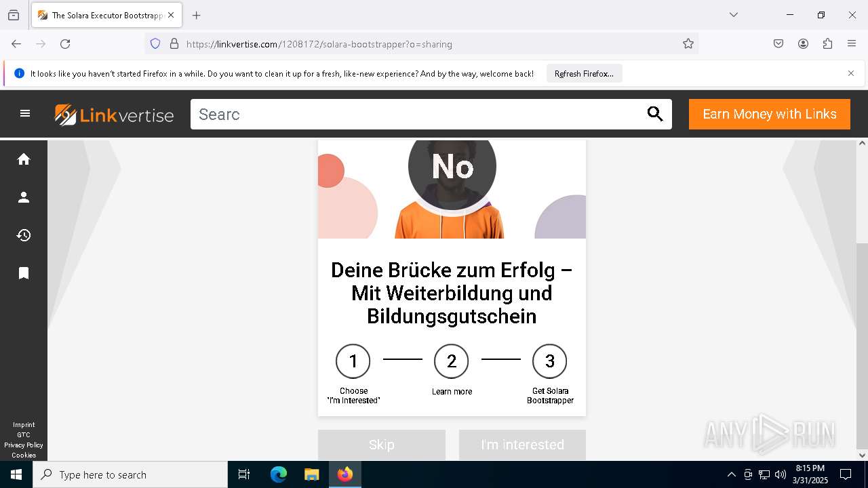
Task: Close The Solara Executor tab
Action: click(171, 15)
